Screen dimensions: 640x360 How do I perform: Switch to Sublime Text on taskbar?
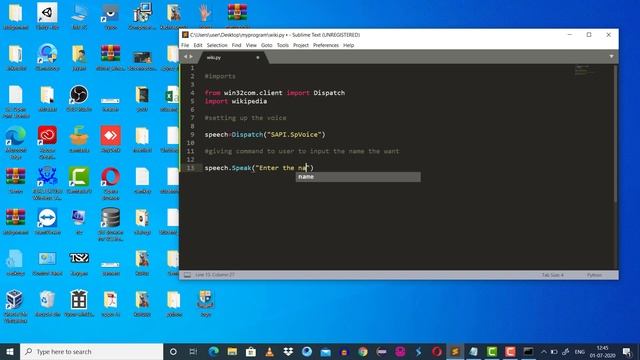pyautogui.click(x=455, y=351)
